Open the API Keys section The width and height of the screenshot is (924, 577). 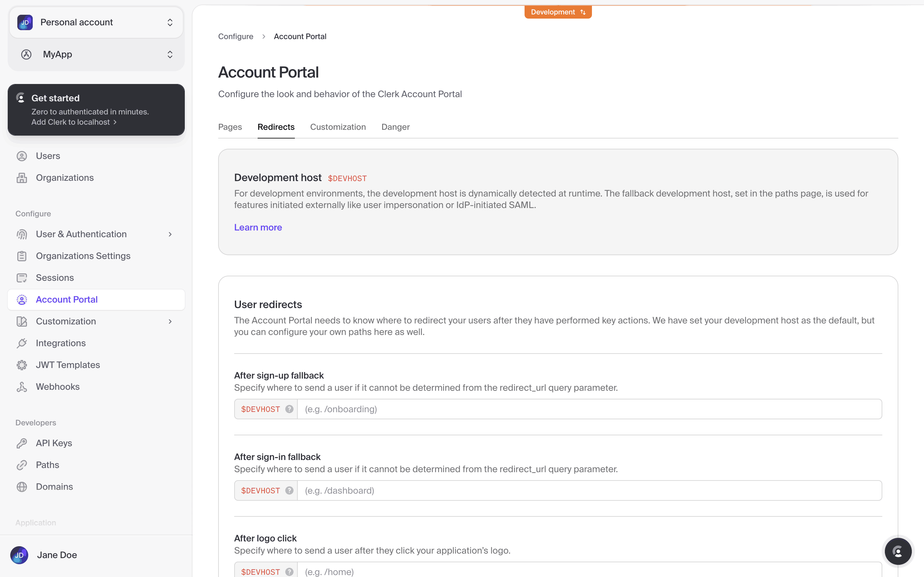[x=54, y=443]
